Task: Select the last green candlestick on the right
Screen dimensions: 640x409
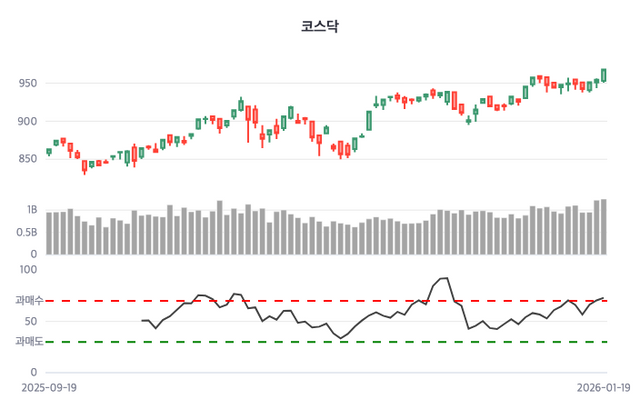Action: (x=604, y=75)
